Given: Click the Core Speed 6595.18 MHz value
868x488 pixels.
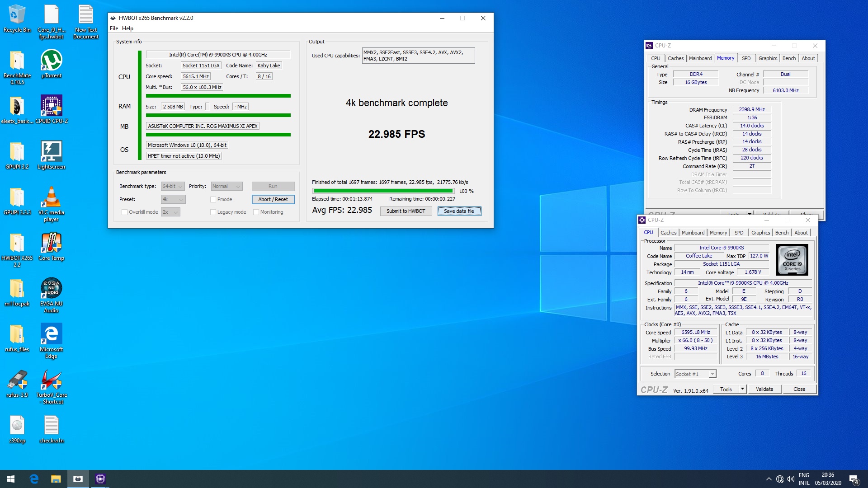Looking at the screenshot, I should coord(695,333).
